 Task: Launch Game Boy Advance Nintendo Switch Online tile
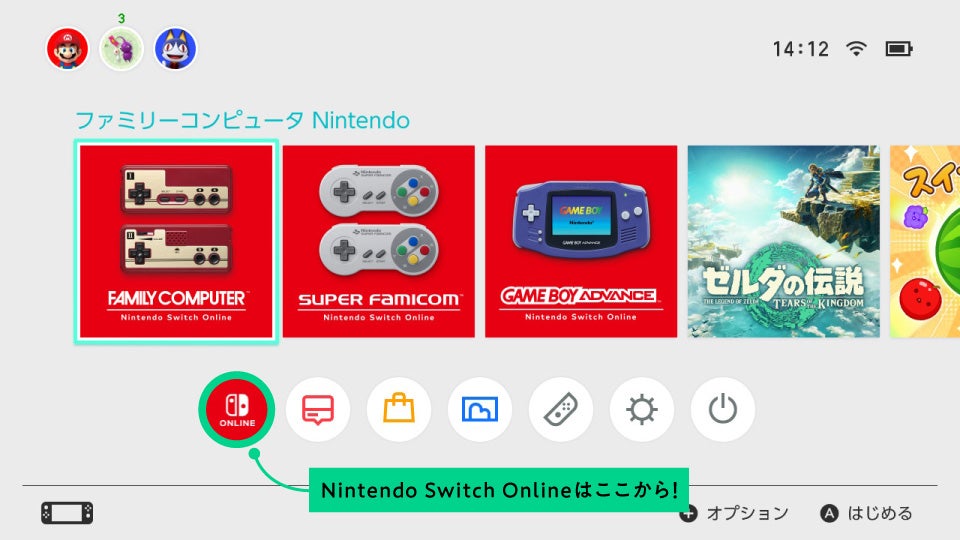581,241
